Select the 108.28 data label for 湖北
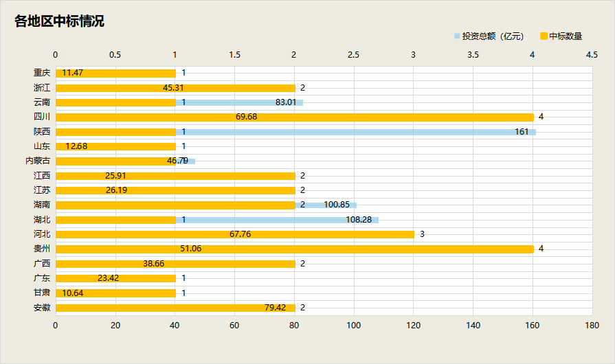Screen dimensions: 615x364 [359, 219]
